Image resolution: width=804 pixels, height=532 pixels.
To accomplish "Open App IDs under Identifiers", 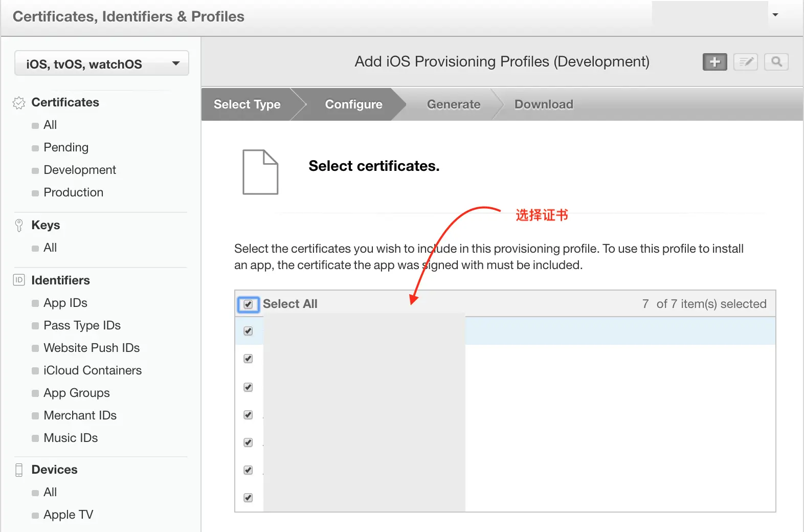I will [x=65, y=303].
